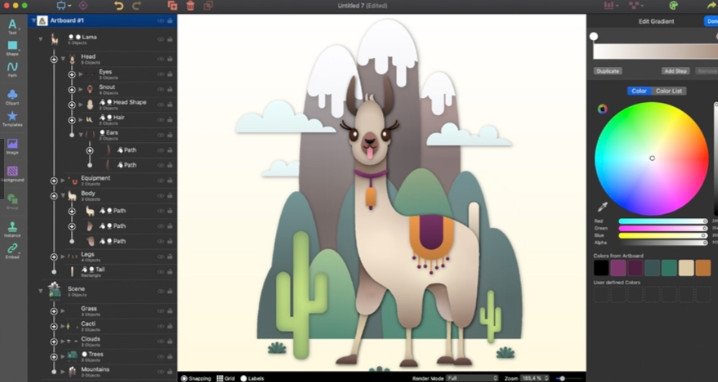This screenshot has height=382, width=718.
Task: Open the Templates star icon
Action: (x=12, y=119)
